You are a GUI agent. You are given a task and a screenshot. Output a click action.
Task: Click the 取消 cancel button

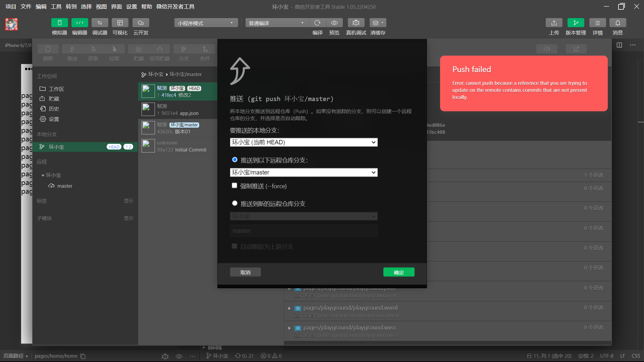click(x=245, y=273)
